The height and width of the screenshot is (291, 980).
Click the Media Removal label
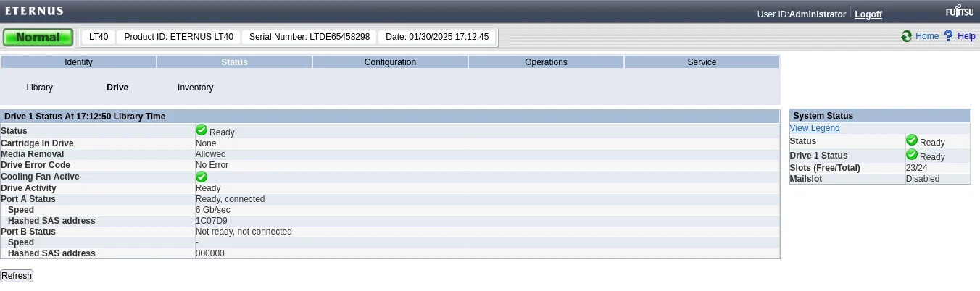[33, 154]
